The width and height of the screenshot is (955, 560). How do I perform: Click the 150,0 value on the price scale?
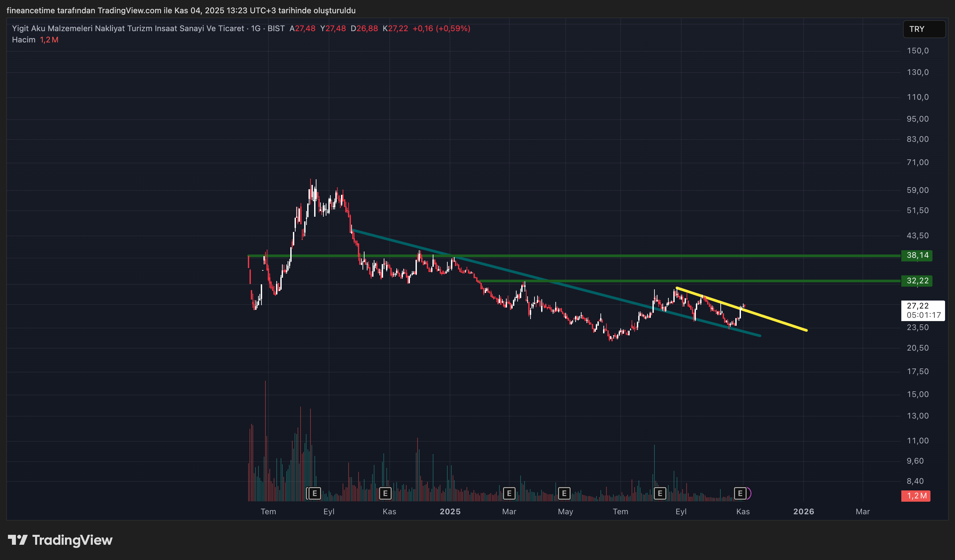click(918, 51)
